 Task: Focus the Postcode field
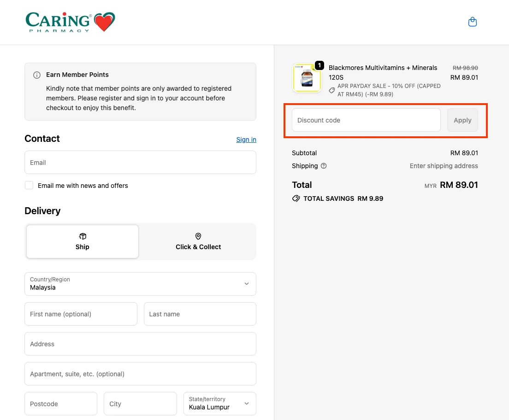(x=61, y=403)
